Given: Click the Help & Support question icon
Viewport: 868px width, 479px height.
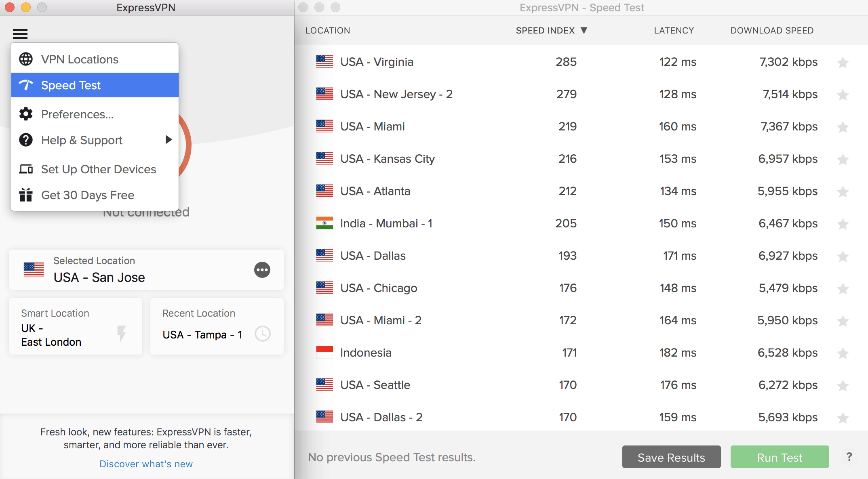Looking at the screenshot, I should pos(26,140).
